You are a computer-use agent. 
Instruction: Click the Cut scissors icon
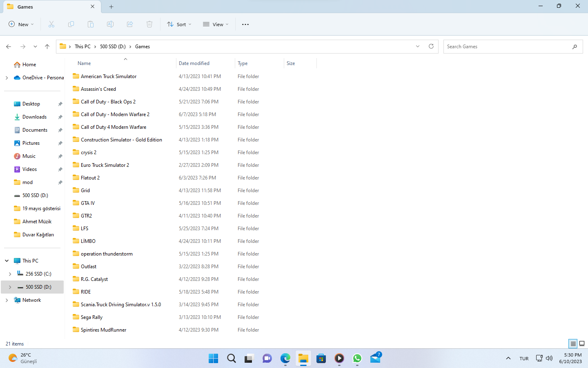pyautogui.click(x=51, y=25)
